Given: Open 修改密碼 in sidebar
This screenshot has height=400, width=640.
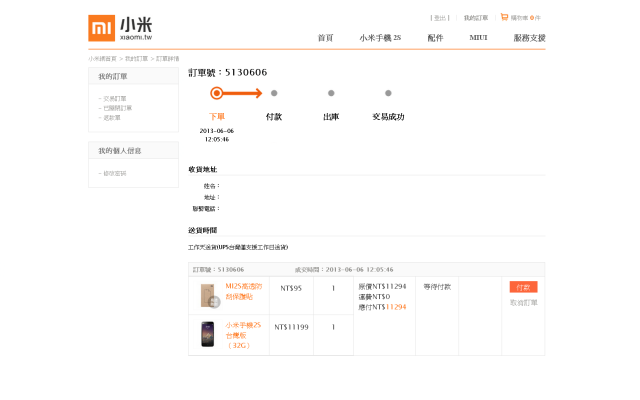Looking at the screenshot, I should (x=114, y=173).
